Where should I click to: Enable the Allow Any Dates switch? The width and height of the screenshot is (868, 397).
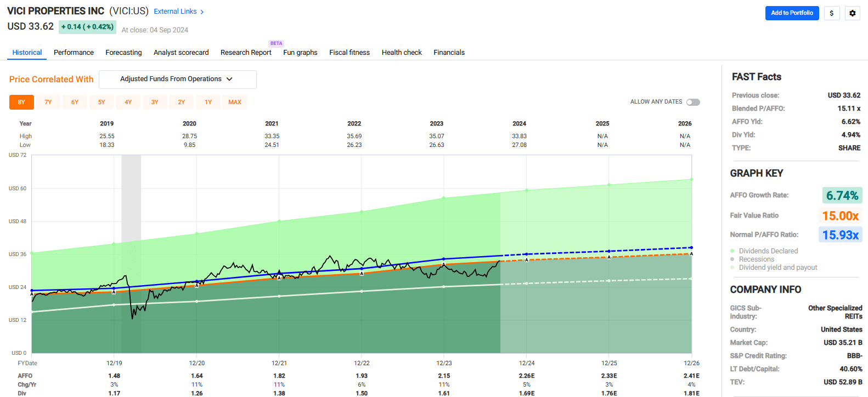(693, 102)
